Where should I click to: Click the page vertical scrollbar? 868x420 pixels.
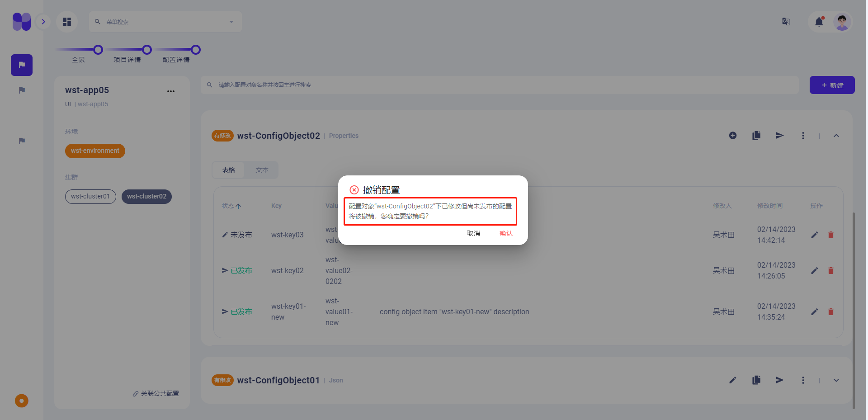(854, 311)
